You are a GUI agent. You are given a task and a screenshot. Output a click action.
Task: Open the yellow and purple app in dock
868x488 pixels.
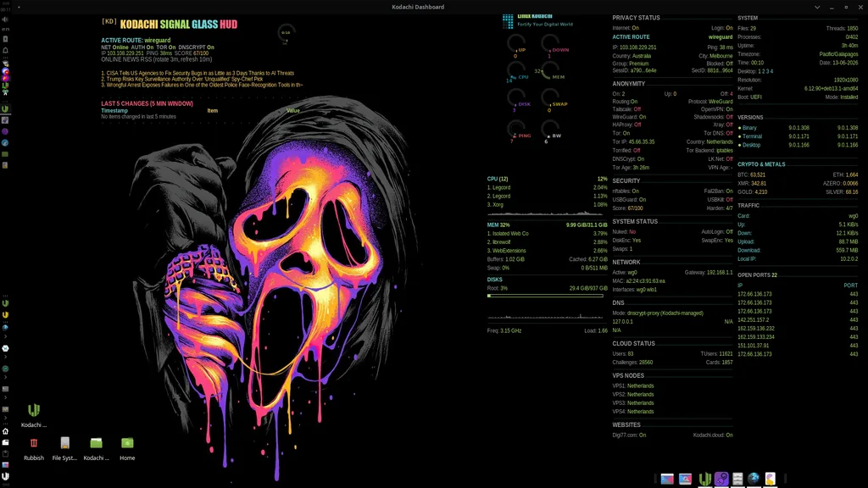point(770,479)
